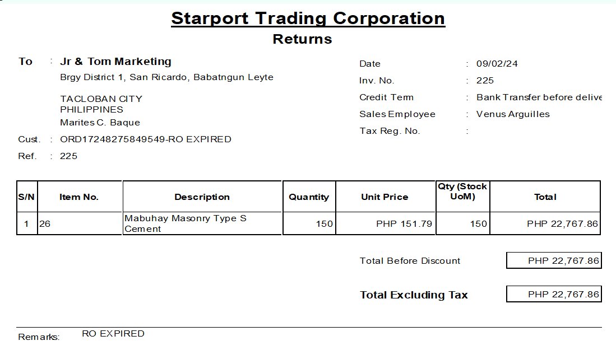Click the RO EXPIRED remarks text
Viewport: 616px width, 364px height.
pos(113,334)
